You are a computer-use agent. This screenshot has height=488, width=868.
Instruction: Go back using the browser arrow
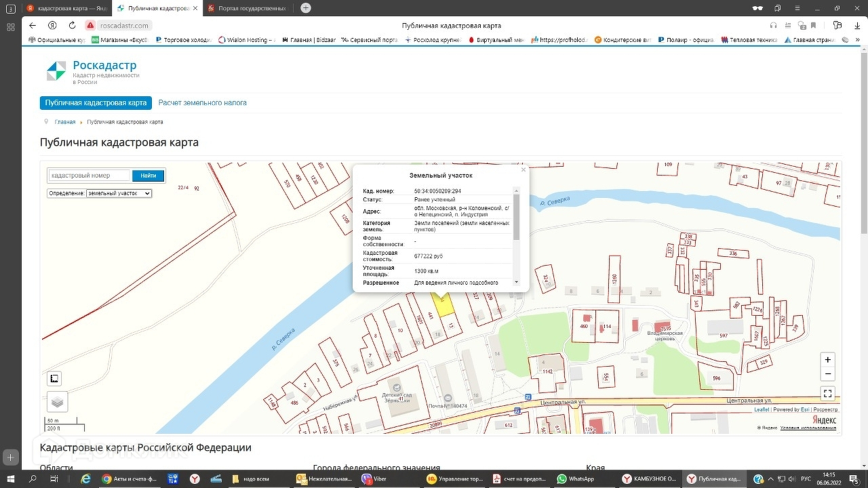pos(33,25)
